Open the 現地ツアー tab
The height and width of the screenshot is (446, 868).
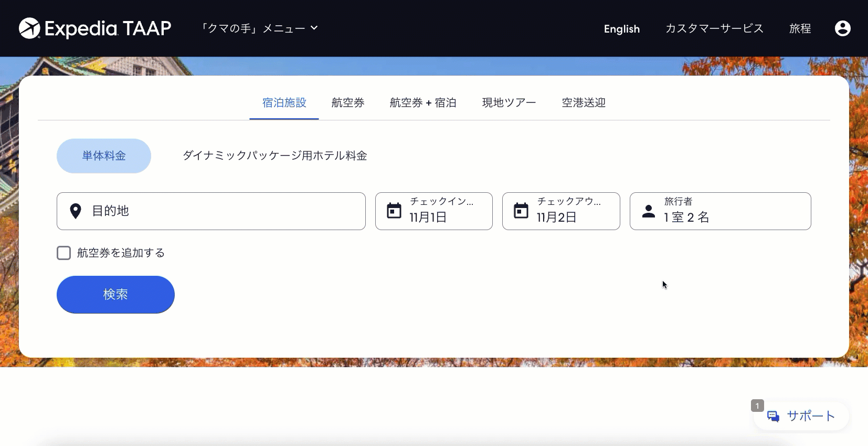point(509,103)
